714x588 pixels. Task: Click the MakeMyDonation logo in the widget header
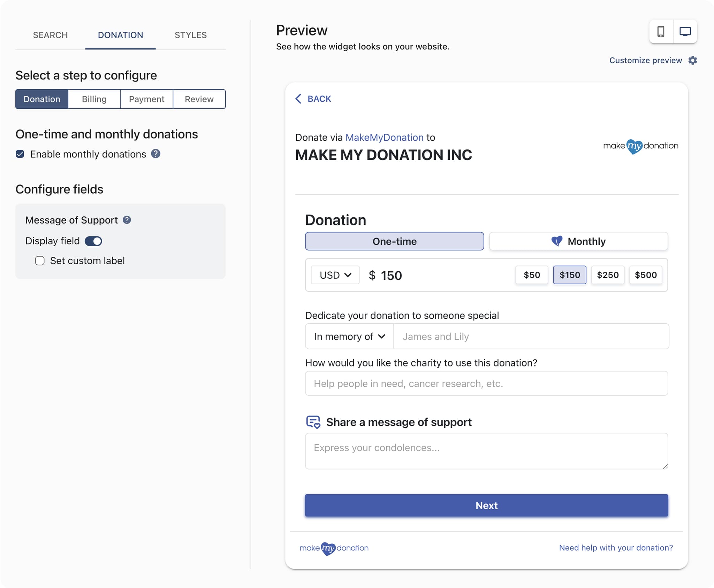(640, 146)
